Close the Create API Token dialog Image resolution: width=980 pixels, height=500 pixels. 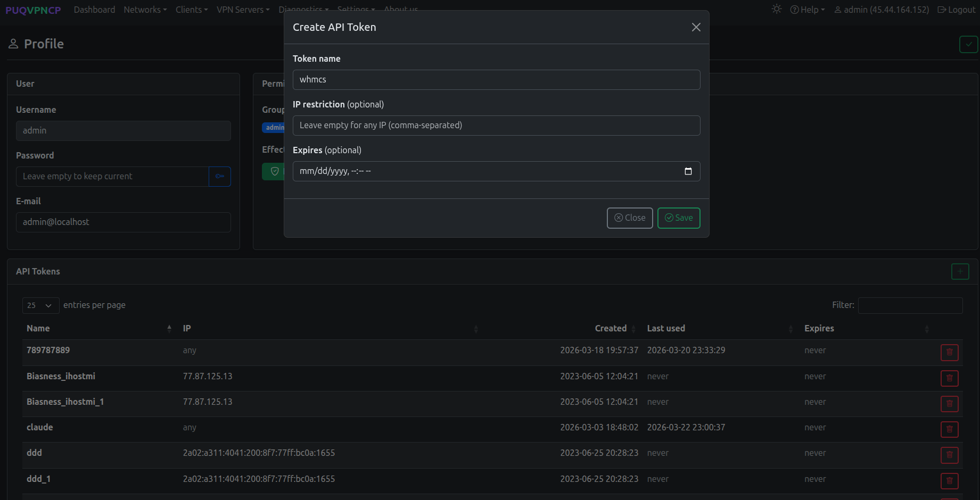[x=630, y=218]
